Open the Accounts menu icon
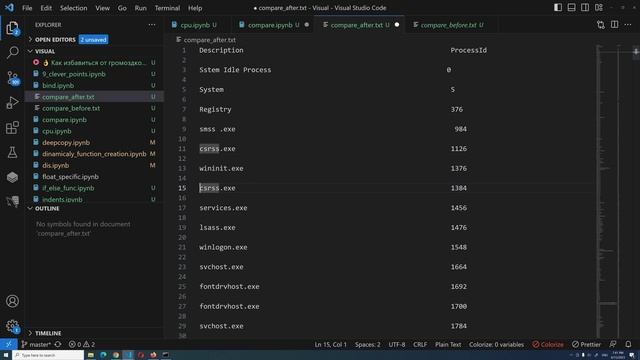This screenshot has width=640, height=360. click(12, 301)
